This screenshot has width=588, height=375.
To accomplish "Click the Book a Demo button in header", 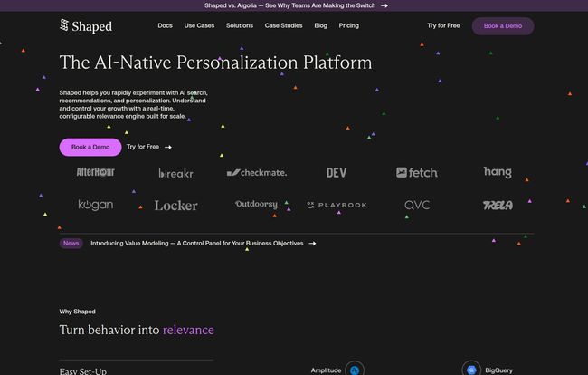I will pyautogui.click(x=503, y=26).
